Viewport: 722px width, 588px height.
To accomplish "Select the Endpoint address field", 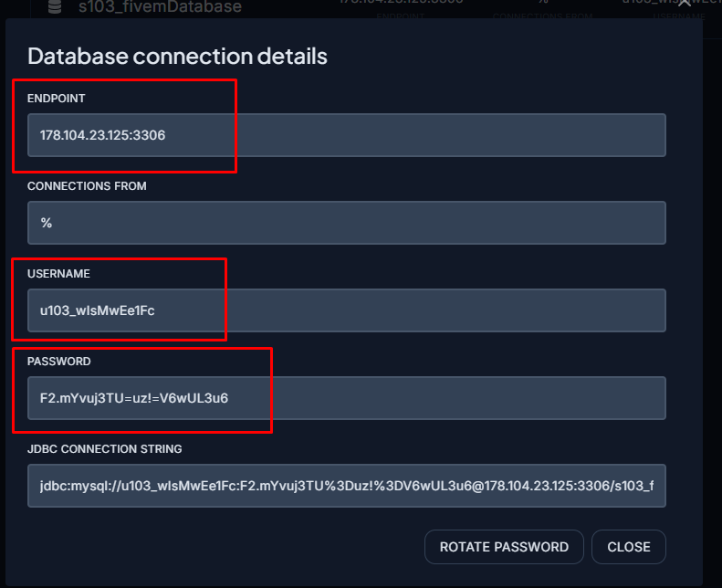I will pos(347,135).
